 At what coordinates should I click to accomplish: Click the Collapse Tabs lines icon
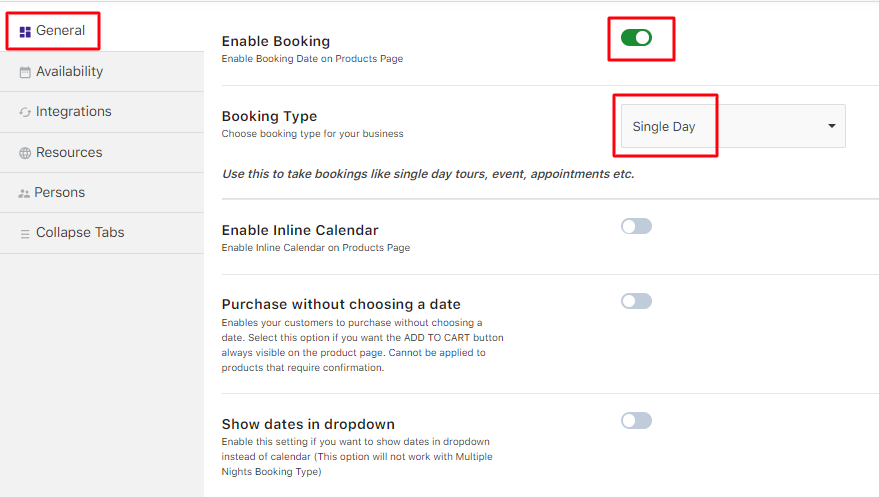[25, 233]
